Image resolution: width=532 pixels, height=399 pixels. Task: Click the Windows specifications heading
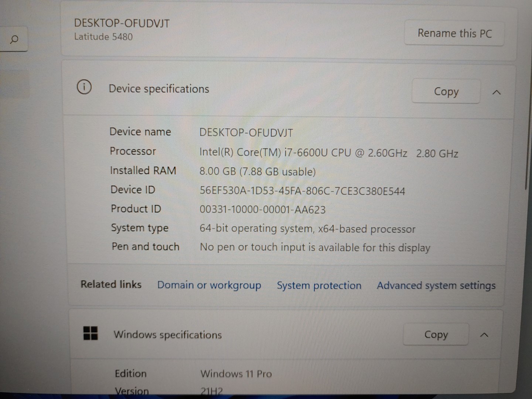pos(168,334)
